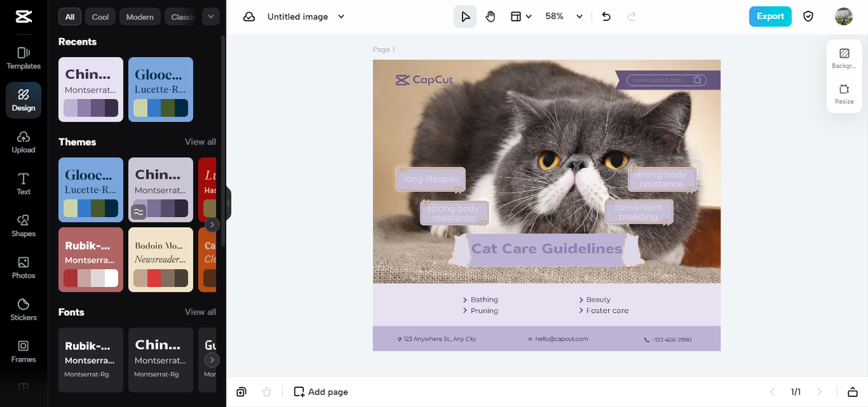The width and height of the screenshot is (868, 407).
Task: Export the design
Action: 770,16
